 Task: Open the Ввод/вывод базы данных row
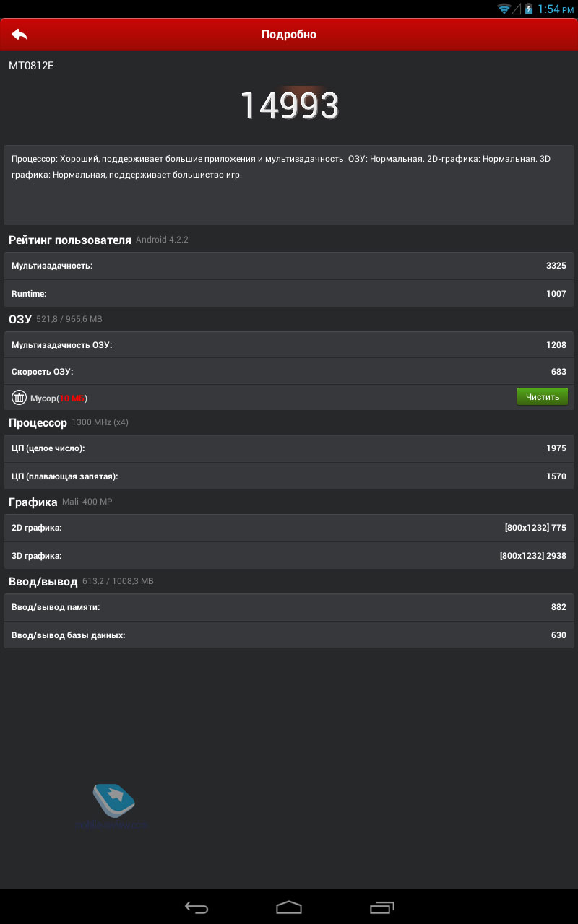click(x=289, y=635)
